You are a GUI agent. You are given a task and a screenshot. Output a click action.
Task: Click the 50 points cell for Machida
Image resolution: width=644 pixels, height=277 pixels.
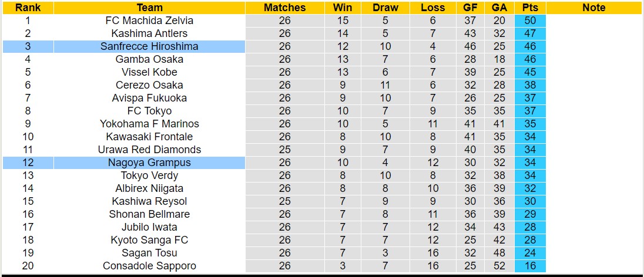[x=529, y=21]
